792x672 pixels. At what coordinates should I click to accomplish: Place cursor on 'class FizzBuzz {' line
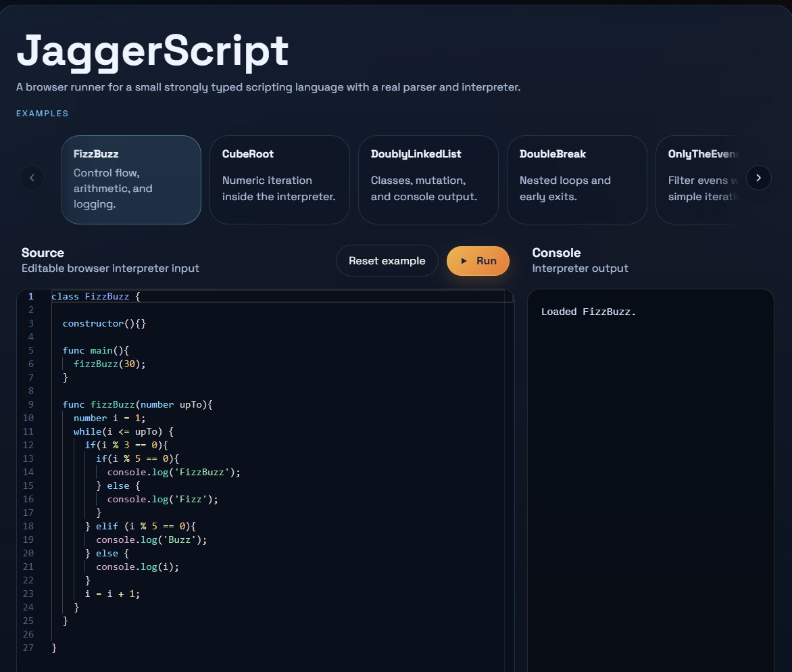(x=96, y=297)
